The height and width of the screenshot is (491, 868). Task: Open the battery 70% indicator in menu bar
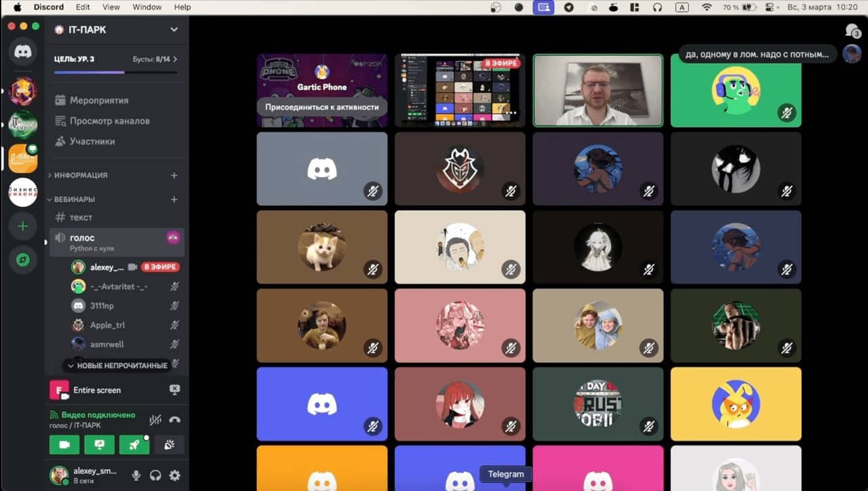(739, 7)
